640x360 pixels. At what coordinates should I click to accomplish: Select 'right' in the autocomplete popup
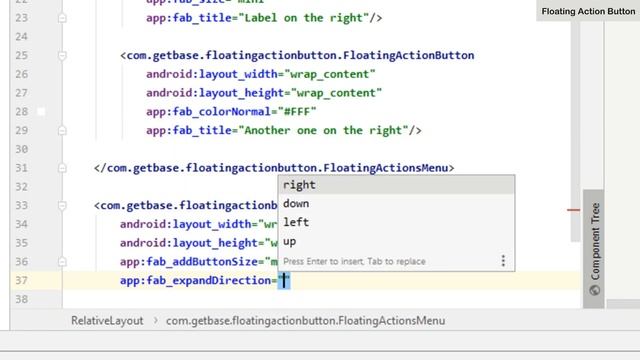(396, 185)
